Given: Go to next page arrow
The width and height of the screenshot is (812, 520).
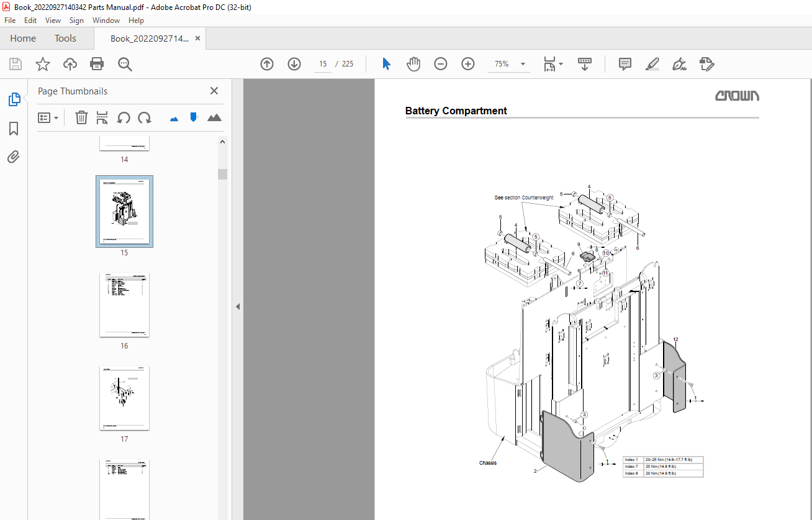Looking at the screenshot, I should point(294,64).
